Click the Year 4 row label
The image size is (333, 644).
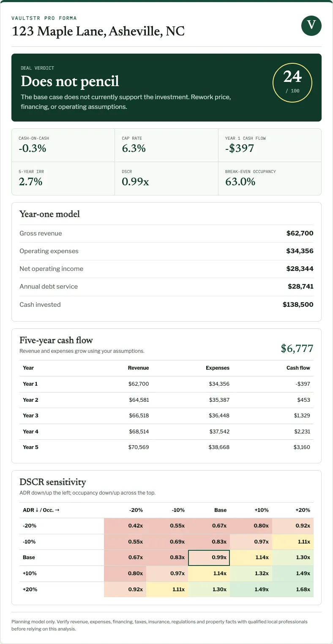(30, 431)
